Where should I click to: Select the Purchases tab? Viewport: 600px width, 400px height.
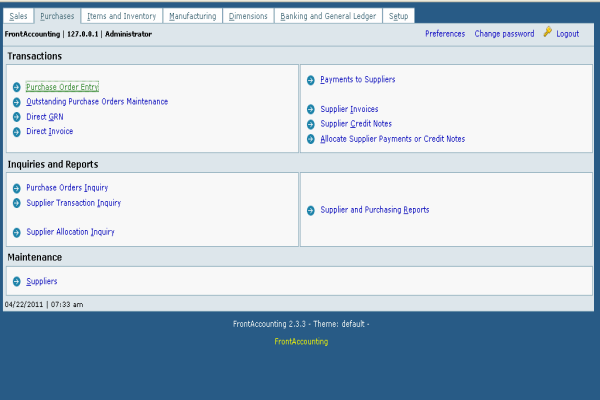click(x=57, y=16)
